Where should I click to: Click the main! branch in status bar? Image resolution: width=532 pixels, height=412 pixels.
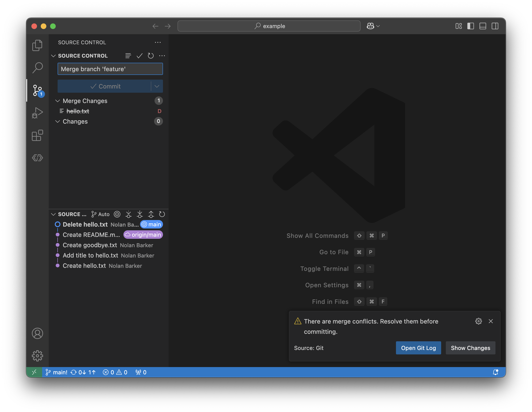click(56, 372)
